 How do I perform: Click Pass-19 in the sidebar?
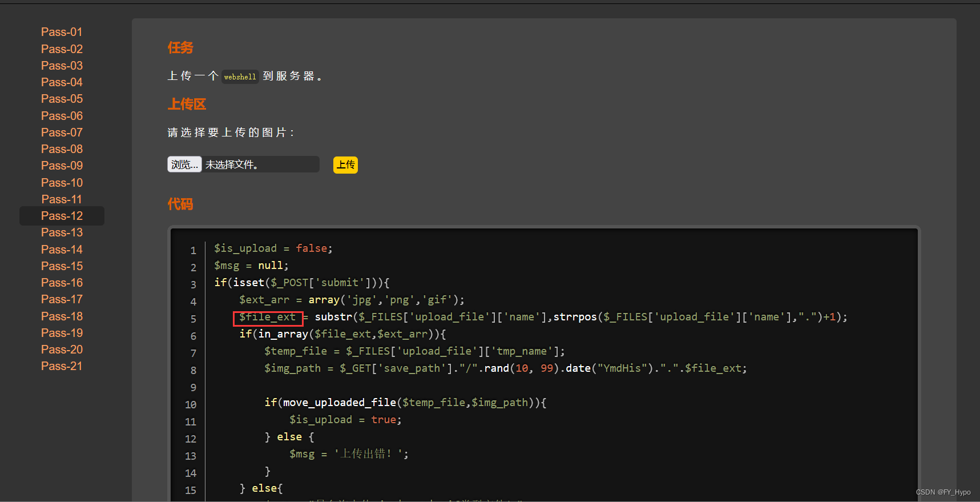(62, 333)
